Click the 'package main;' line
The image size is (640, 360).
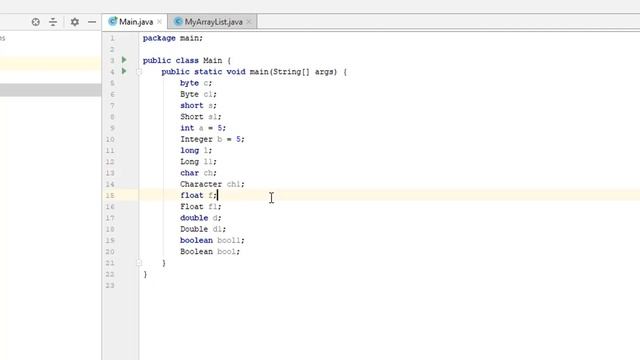(173, 38)
